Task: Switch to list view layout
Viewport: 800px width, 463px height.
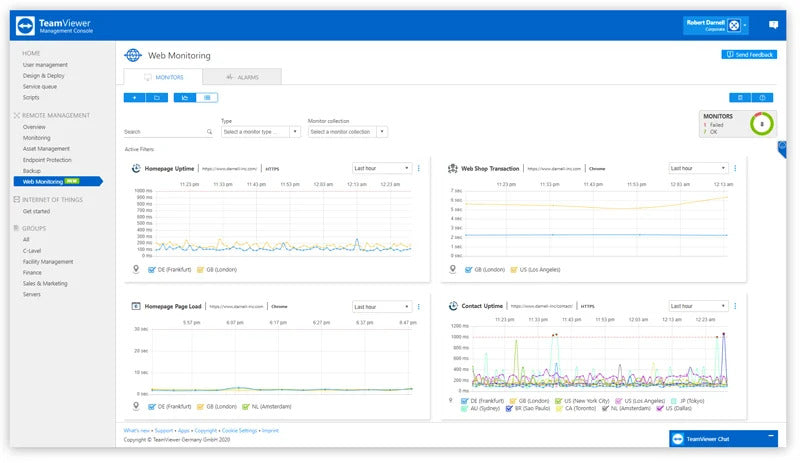Action: pos(207,98)
